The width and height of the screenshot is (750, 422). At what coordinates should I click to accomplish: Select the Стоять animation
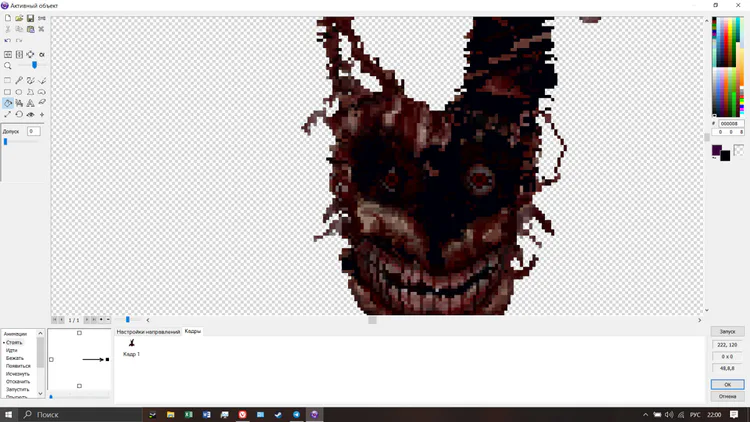tap(14, 343)
